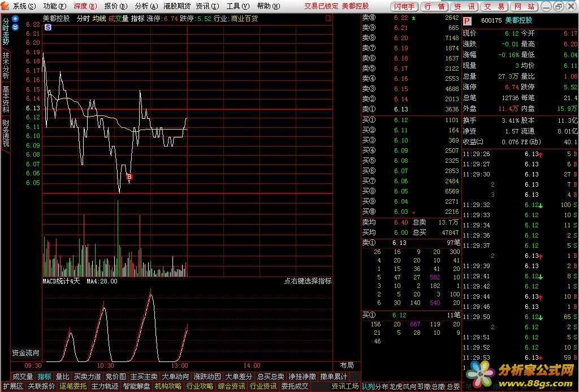Select the 综合资讯 tab
The height and width of the screenshot is (392, 579).
tap(231, 386)
